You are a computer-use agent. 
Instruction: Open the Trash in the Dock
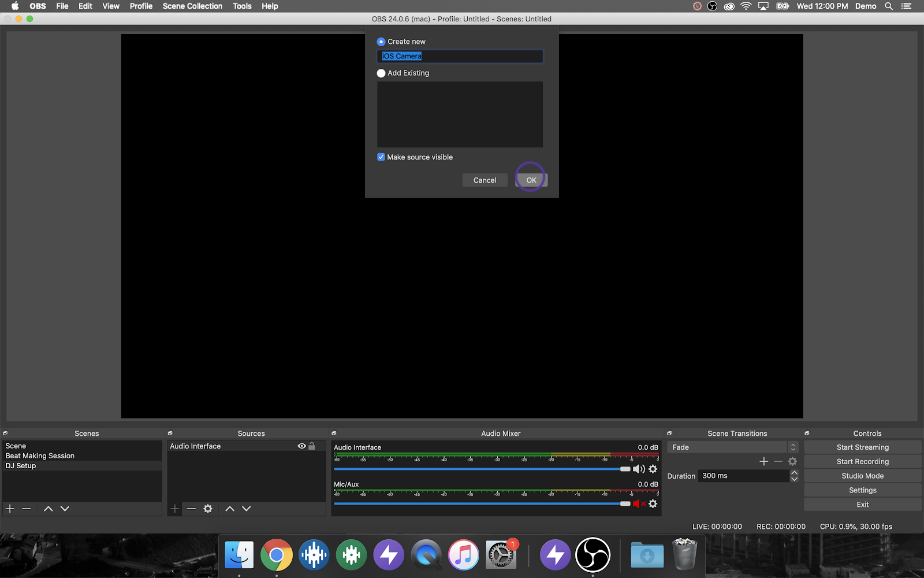(685, 555)
